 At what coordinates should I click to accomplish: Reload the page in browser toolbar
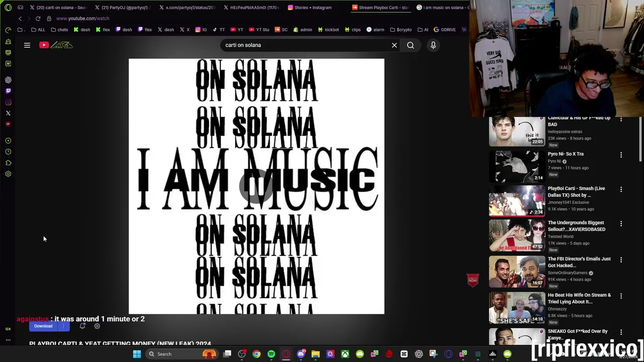(38, 19)
